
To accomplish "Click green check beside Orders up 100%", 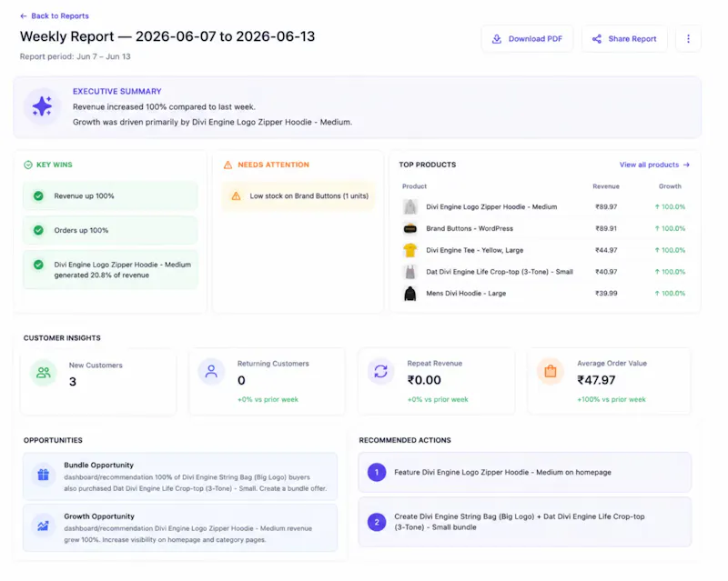I will pos(38,230).
